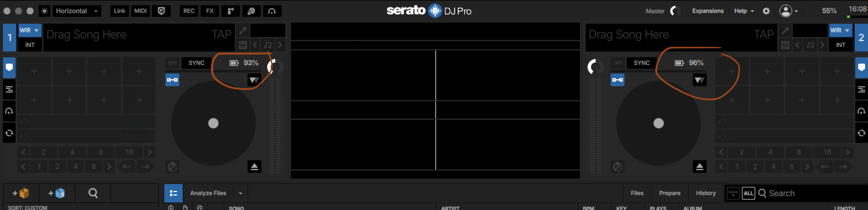Screen dimensions: 868x210
Task: Toggle REC recording panel
Action: pyautogui.click(x=189, y=11)
